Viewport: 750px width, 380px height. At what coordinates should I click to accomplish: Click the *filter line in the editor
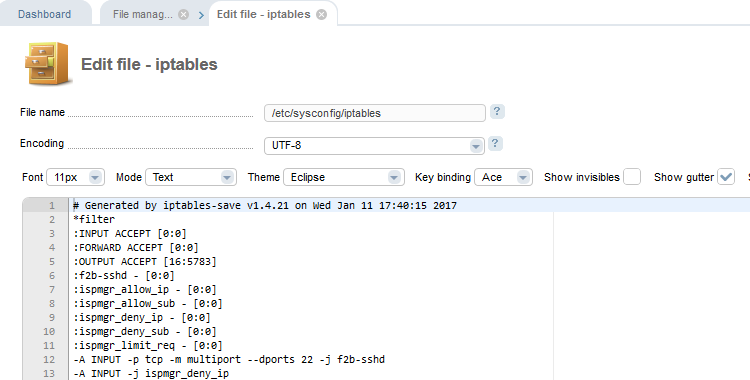click(x=94, y=219)
